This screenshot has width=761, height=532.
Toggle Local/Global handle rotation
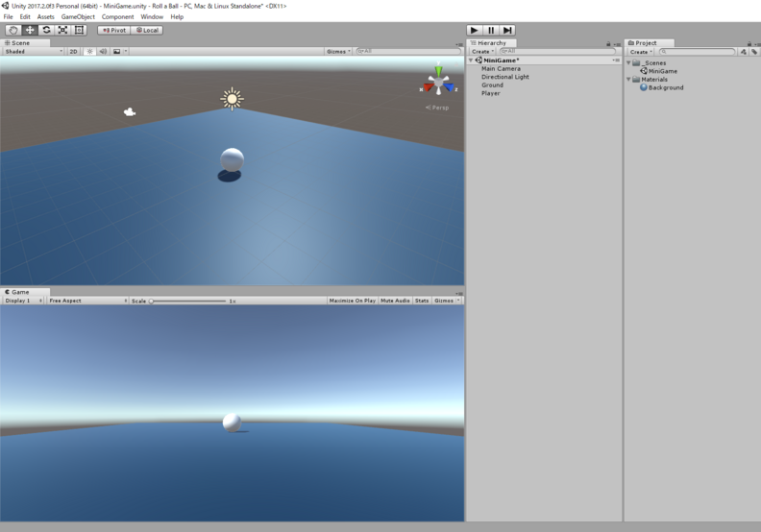coord(147,30)
